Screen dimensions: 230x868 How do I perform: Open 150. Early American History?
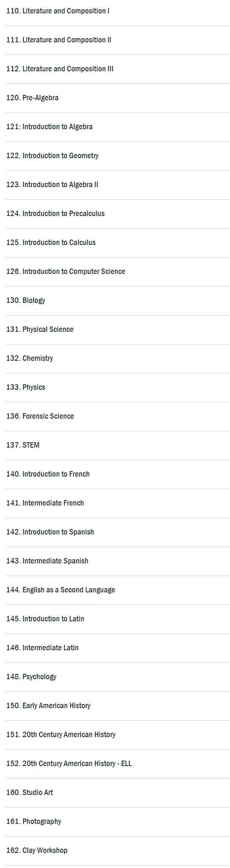coord(49,706)
